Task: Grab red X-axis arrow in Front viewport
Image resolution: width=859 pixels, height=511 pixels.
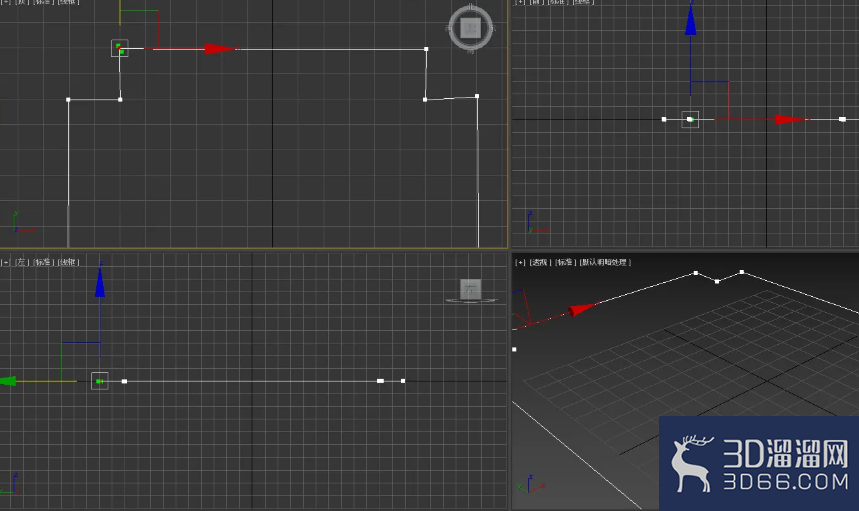Action: coord(790,119)
